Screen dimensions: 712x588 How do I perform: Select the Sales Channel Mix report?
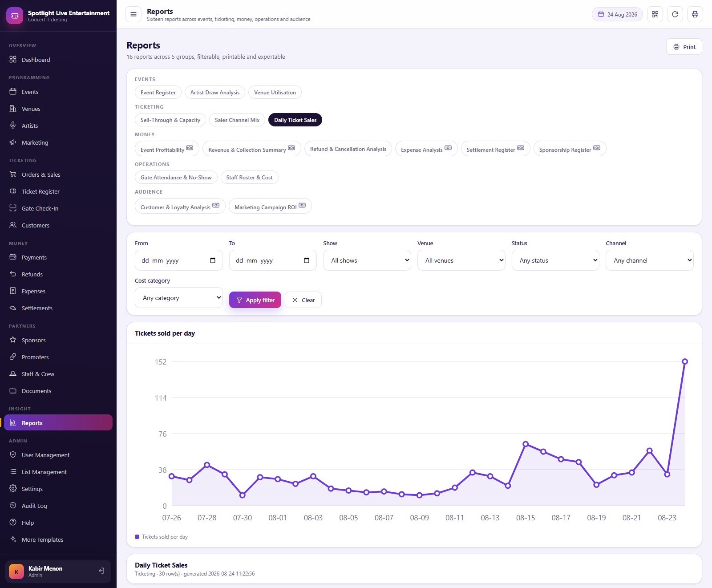[237, 120]
